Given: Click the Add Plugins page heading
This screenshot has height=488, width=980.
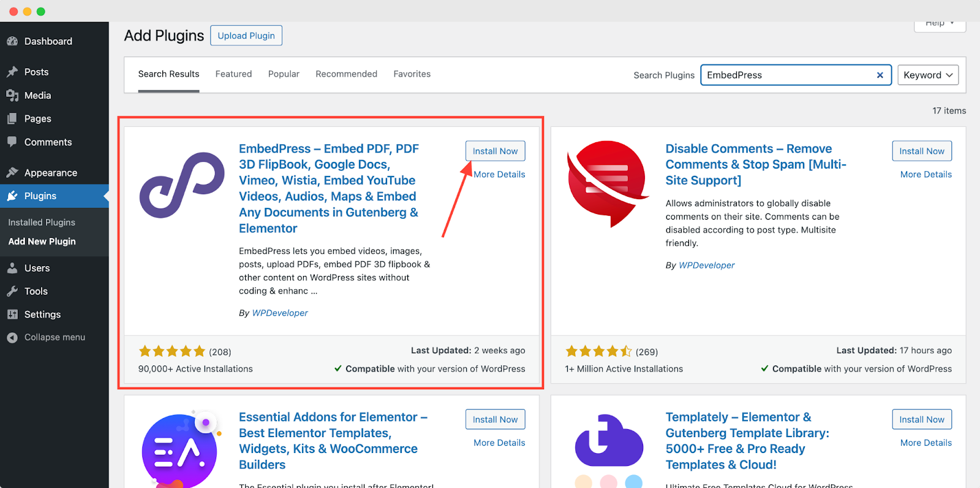Looking at the screenshot, I should (164, 36).
